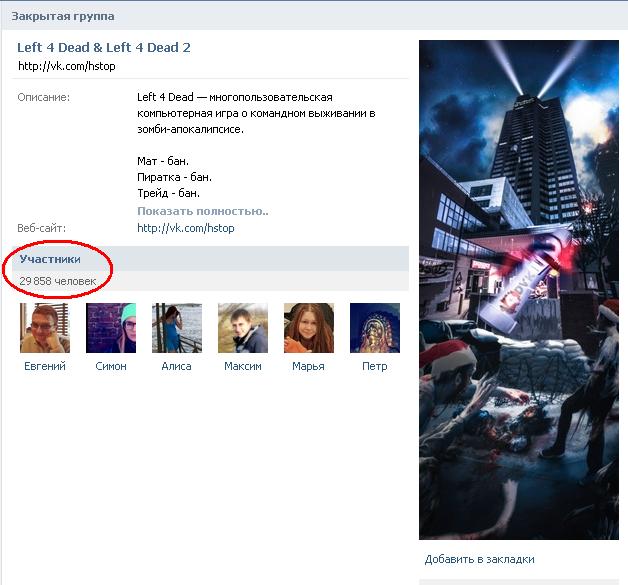628x585 pixels.
Task: Open the Веб-сайт link http://vk.com/hstop
Action: click(186, 228)
